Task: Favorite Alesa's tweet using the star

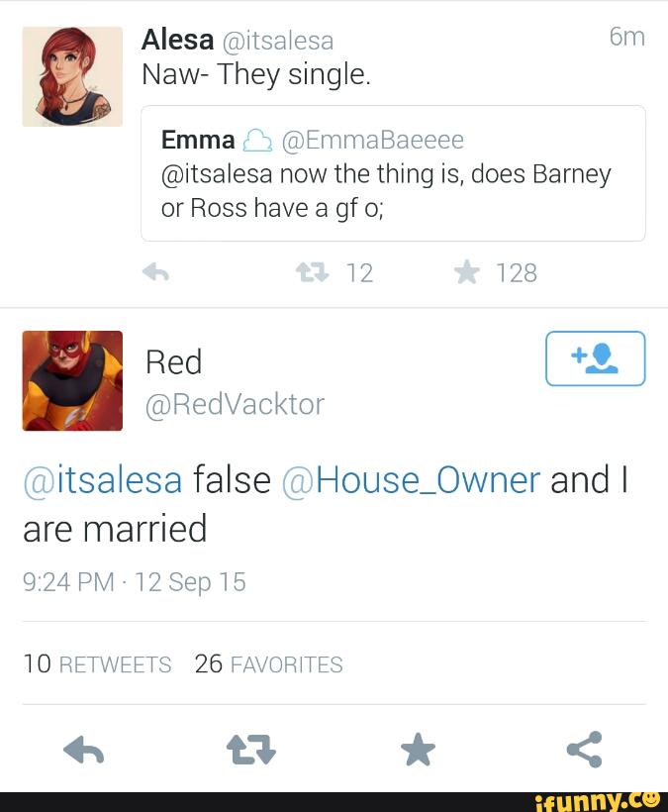Action: [x=467, y=272]
